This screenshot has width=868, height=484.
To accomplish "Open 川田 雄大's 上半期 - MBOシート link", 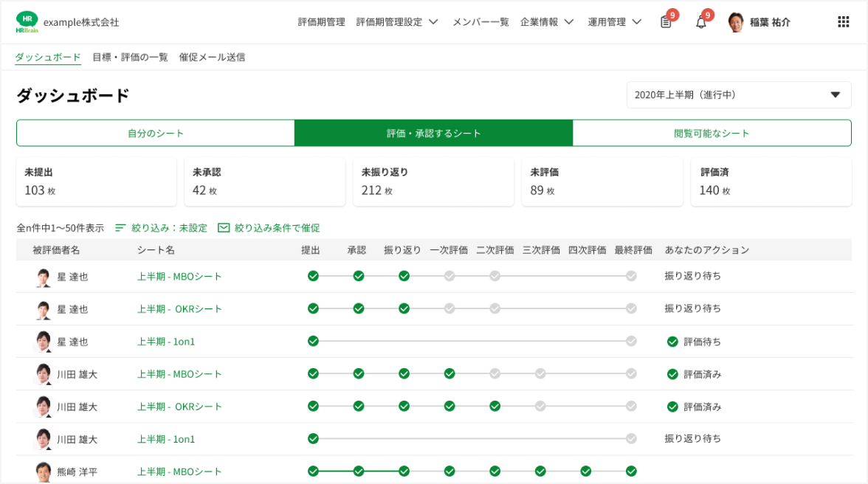I will (x=179, y=375).
